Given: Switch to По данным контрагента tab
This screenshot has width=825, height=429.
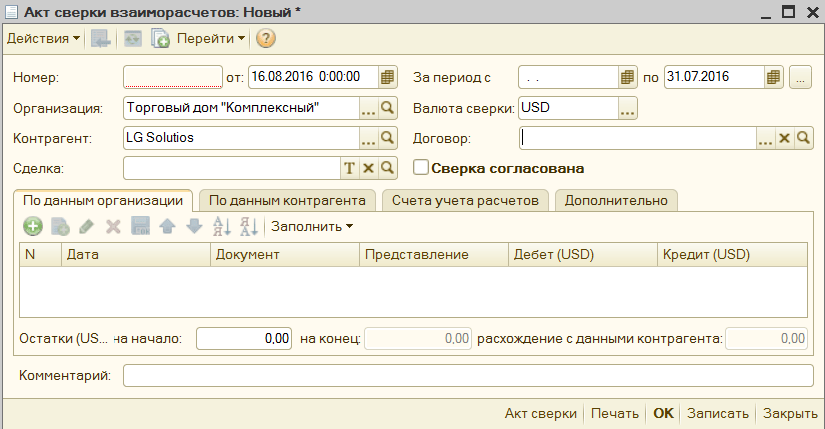Looking at the screenshot, I should 287,200.
